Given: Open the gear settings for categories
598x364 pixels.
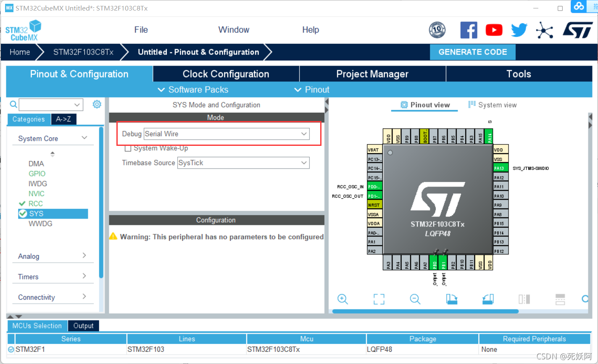Looking at the screenshot, I should pyautogui.click(x=97, y=104).
